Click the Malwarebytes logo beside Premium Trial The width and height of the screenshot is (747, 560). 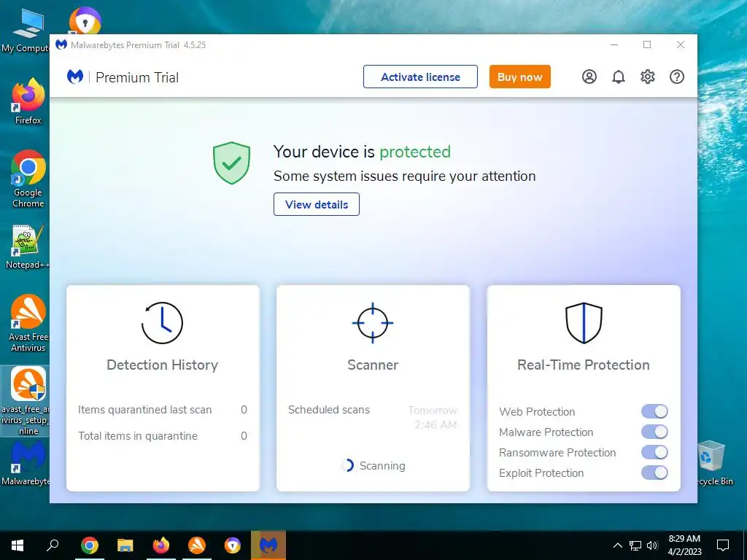(x=75, y=77)
